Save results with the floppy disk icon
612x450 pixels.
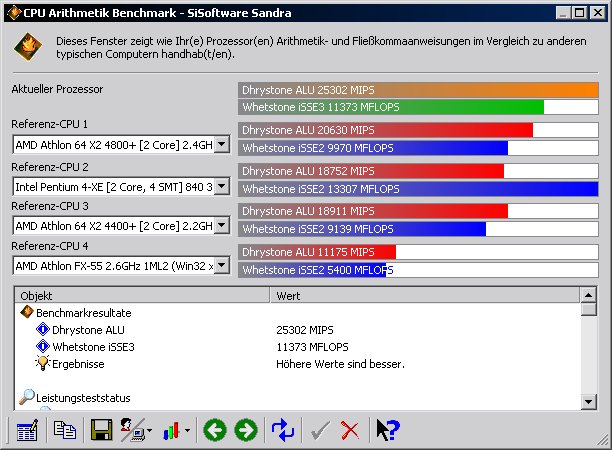(x=101, y=430)
